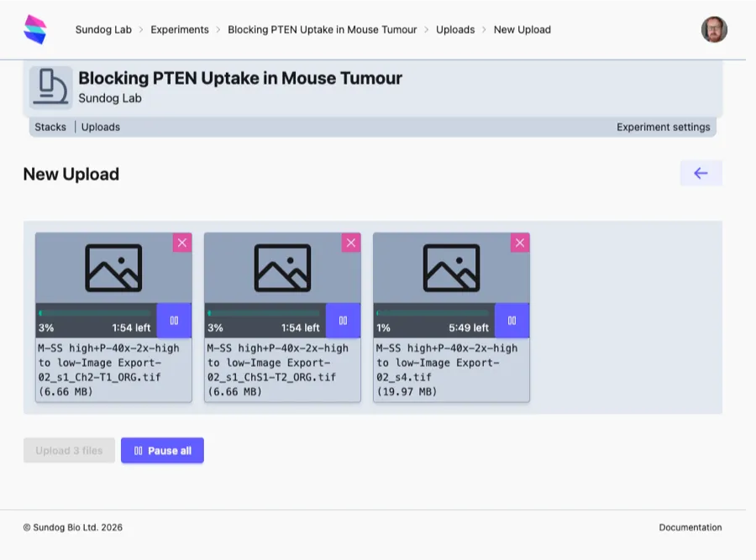The height and width of the screenshot is (560, 756).
Task: Remove Ch2-T1_ORG.tif from the upload queue
Action: coord(182,243)
